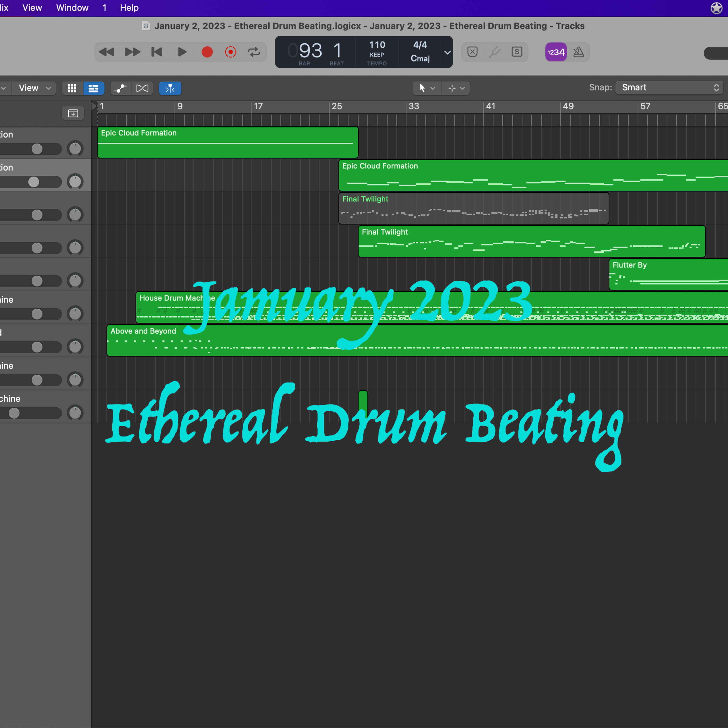Enable the Solo S button in control bar
Screen dimensions: 728x728
[x=517, y=52]
